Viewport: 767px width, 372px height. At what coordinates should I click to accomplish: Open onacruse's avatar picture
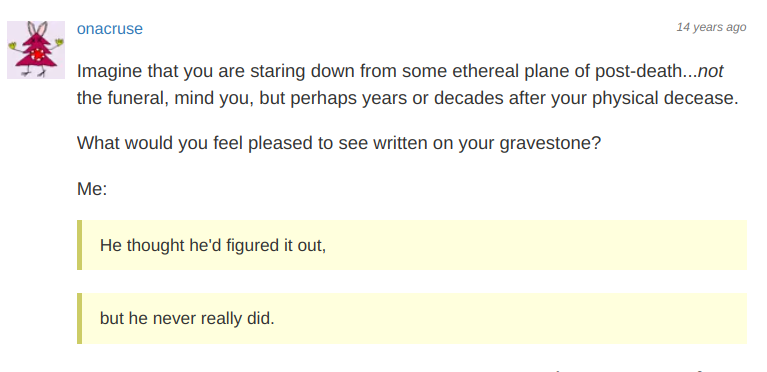(x=36, y=49)
